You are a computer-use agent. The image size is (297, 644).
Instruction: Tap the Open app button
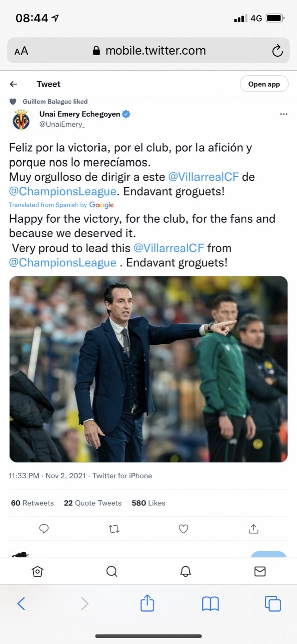264,84
